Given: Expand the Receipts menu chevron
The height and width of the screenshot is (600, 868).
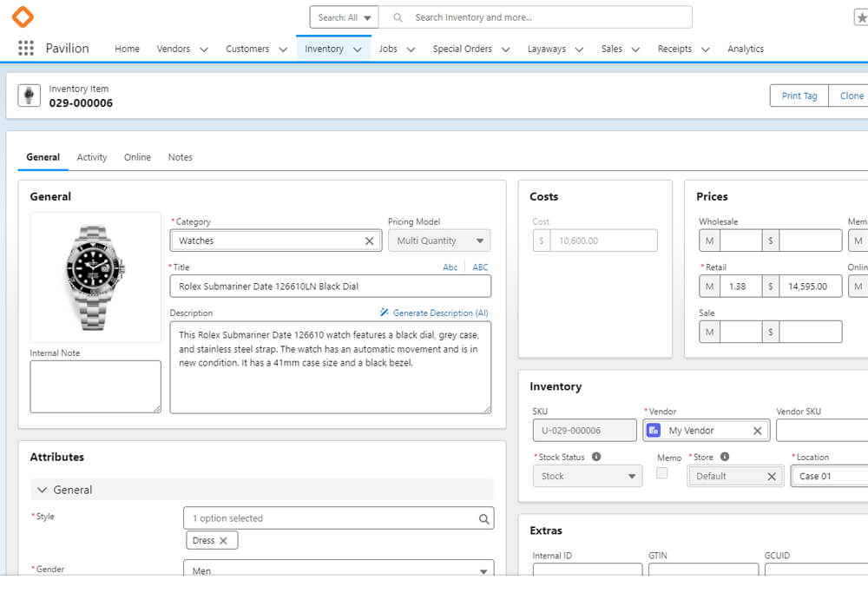Looking at the screenshot, I should [x=705, y=49].
